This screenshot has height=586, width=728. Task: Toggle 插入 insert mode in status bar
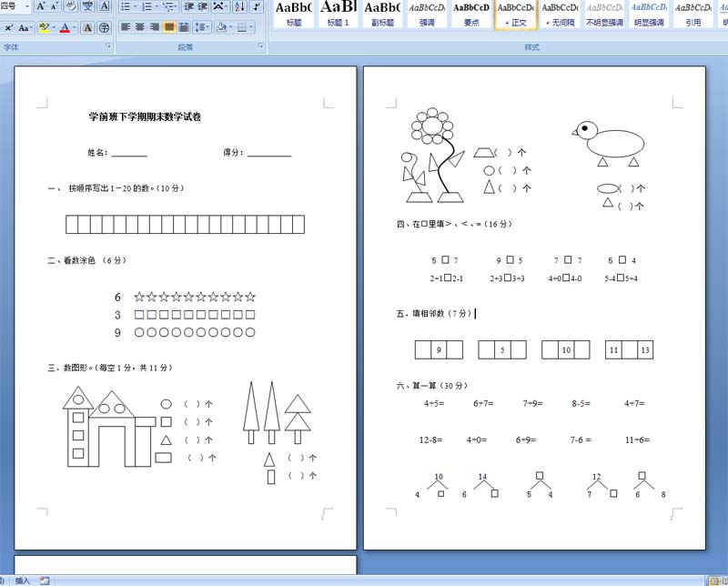point(23,581)
